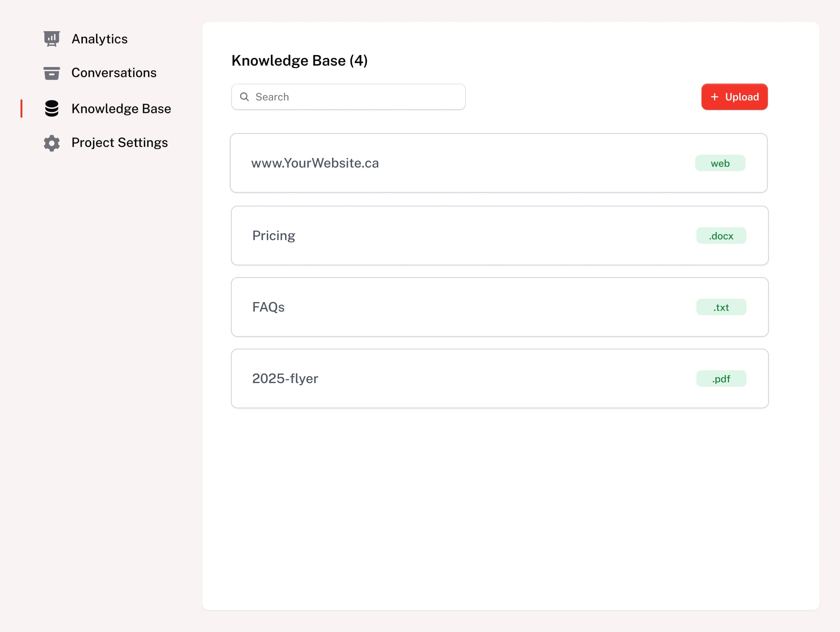Go to Conversations in sidebar
840x632 pixels.
tap(114, 73)
